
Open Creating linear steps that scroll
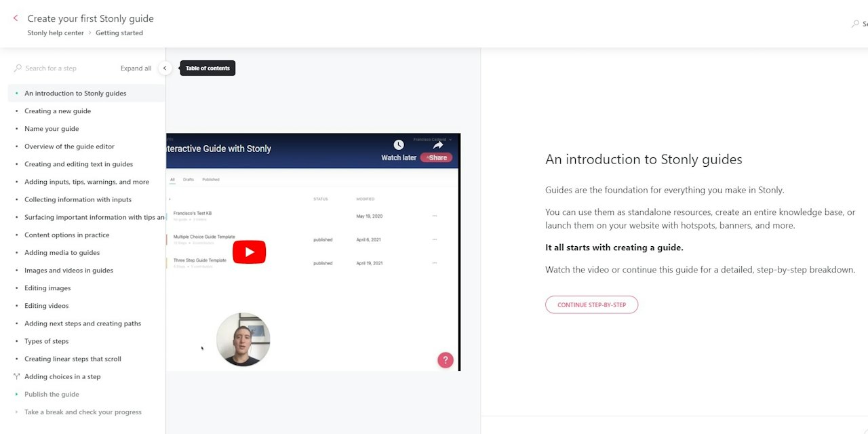(x=73, y=359)
